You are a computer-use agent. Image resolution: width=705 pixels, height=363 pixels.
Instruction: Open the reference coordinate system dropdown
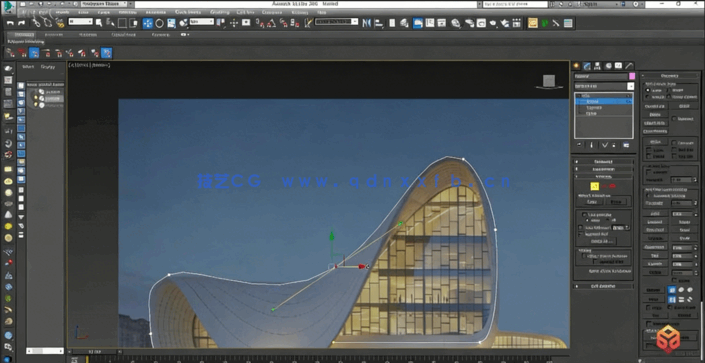click(202, 22)
